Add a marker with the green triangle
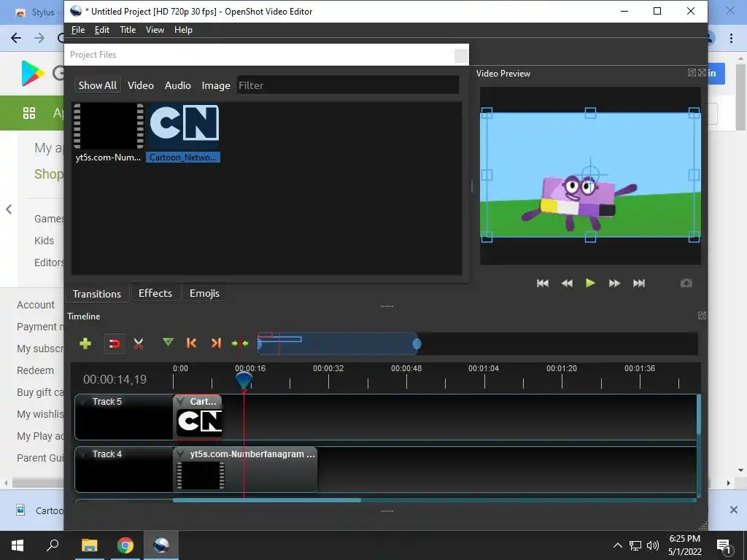Screen dimensions: 747x560 tap(168, 343)
